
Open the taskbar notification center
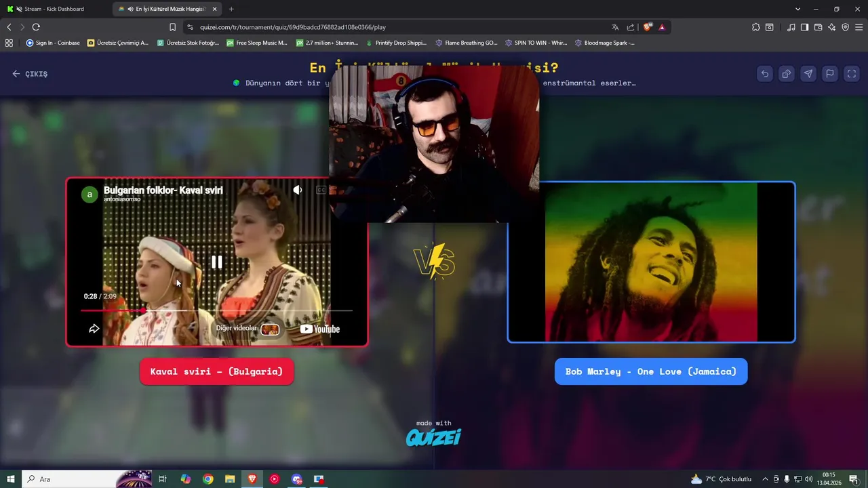[x=854, y=479]
